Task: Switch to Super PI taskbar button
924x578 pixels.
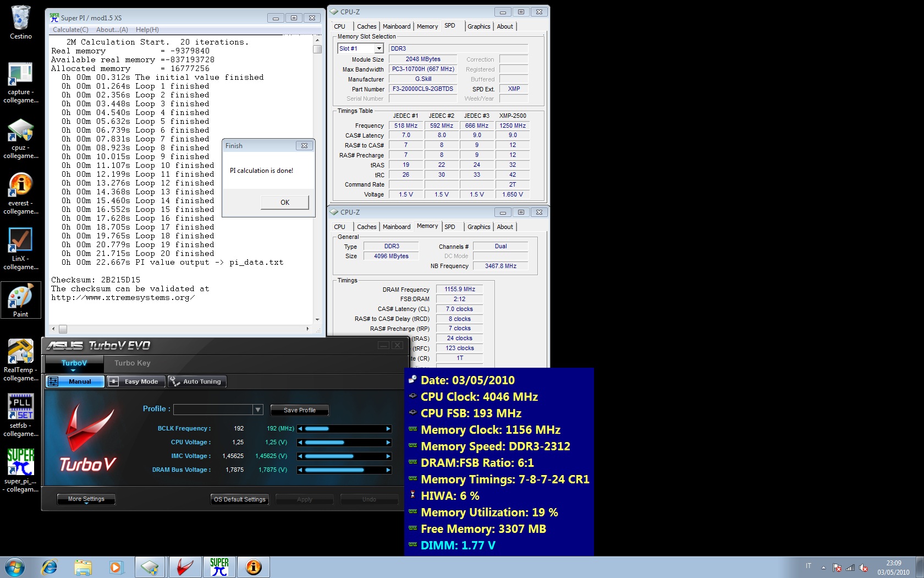Action: pos(219,567)
